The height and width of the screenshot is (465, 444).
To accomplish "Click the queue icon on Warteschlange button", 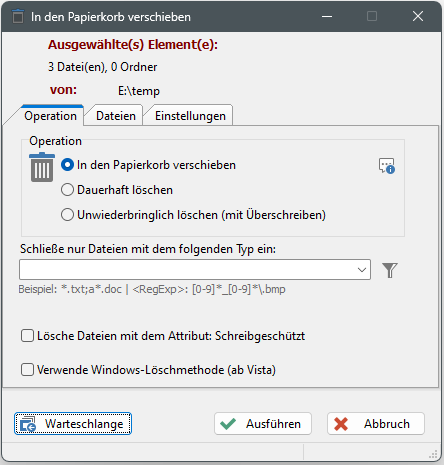I will (28, 424).
